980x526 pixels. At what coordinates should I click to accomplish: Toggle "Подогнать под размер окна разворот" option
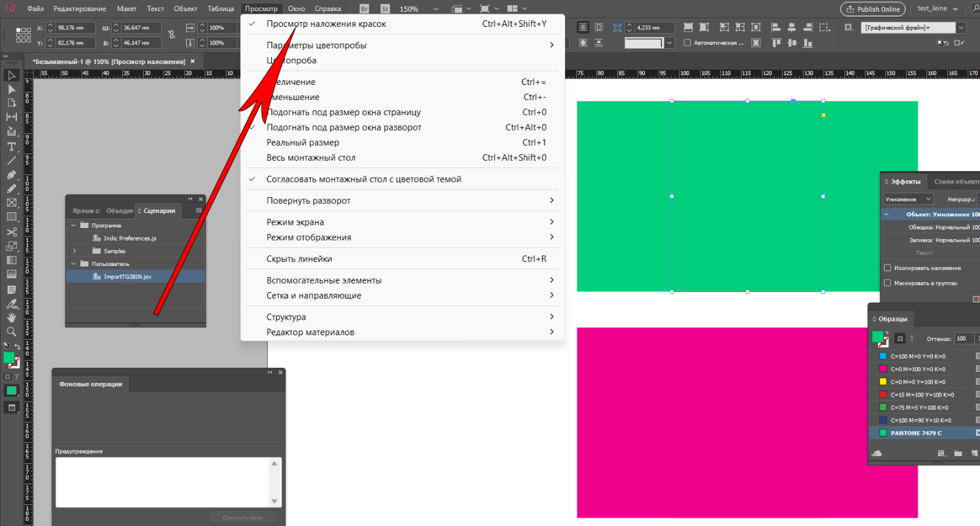point(402,127)
